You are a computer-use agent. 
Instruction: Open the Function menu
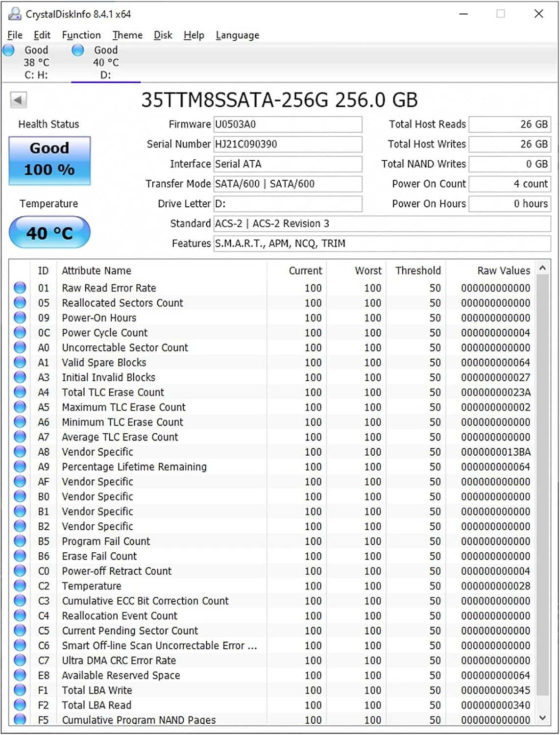point(81,35)
